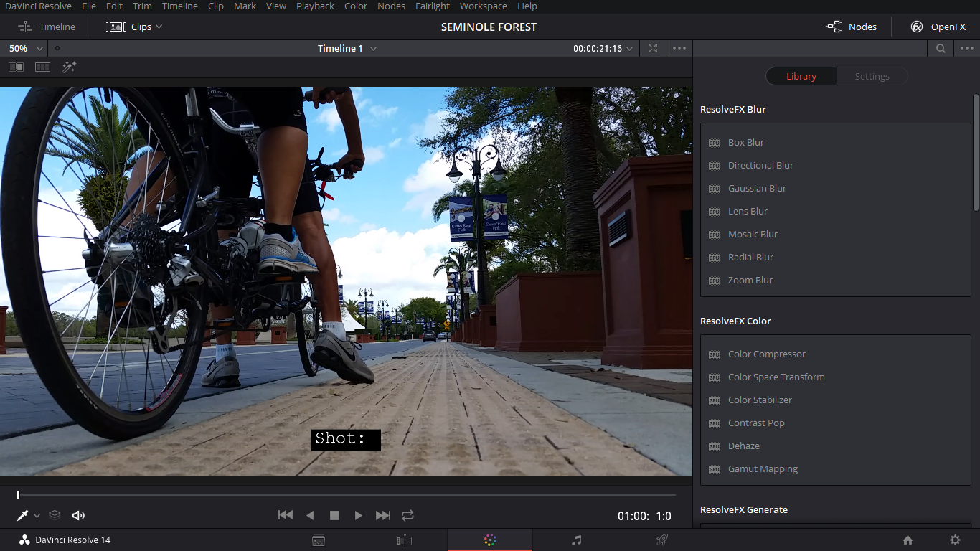Open the OpenFX panel options menu
Screen dimensions: 980x551
(x=966, y=48)
